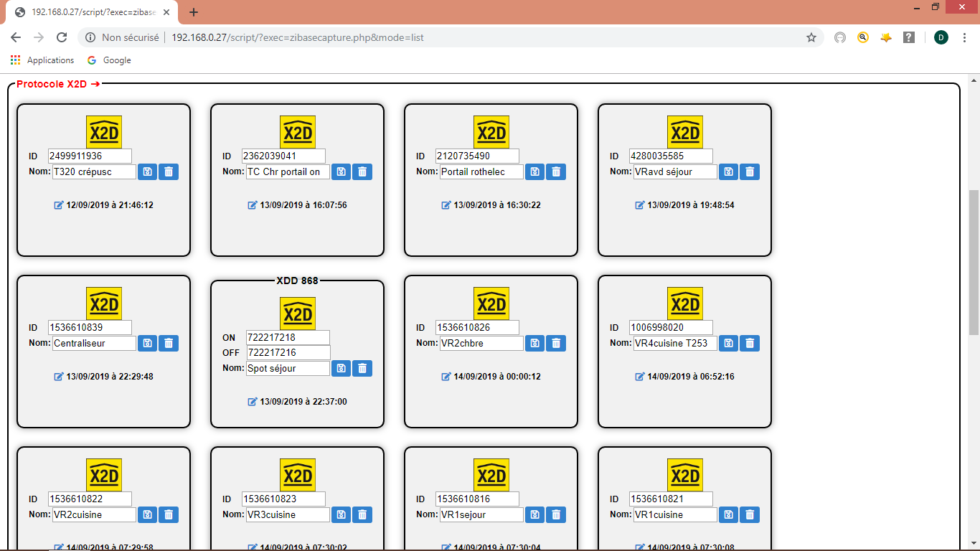Edit the VR1sejour name field
The height and width of the screenshot is (551, 980).
[481, 514]
